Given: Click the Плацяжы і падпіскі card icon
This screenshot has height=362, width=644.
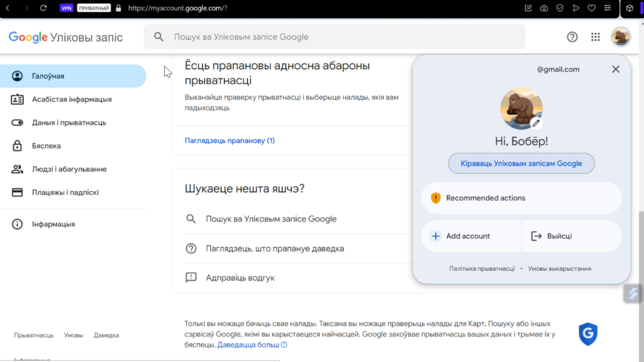Looking at the screenshot, I should [x=17, y=192].
